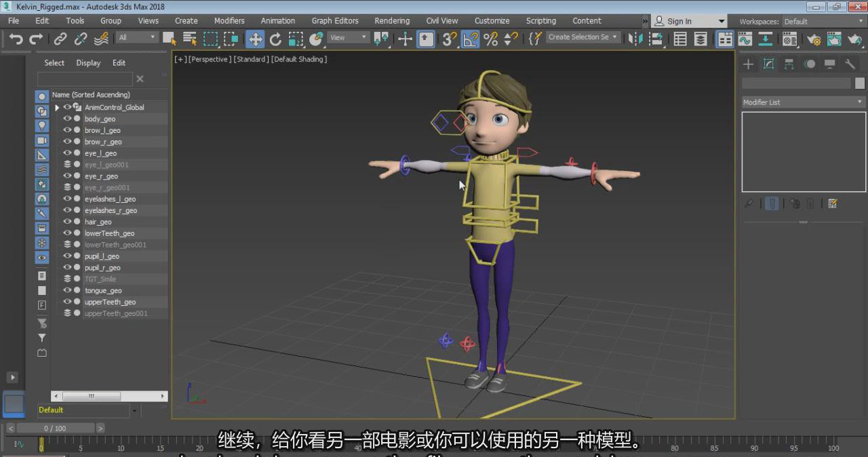868x457 pixels.
Task: Toggle visibility of hair_geo
Action: 67,222
